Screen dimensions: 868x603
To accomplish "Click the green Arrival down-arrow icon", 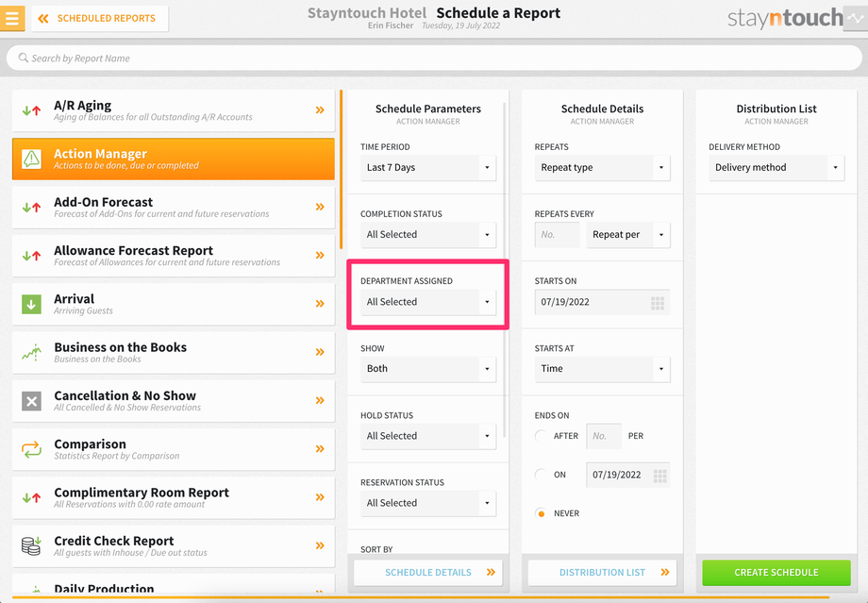I will (31, 304).
